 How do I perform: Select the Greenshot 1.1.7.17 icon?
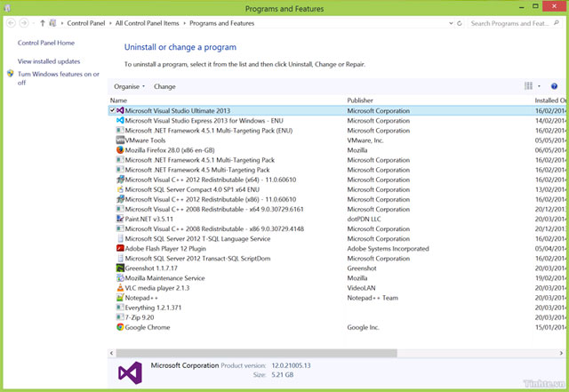click(120, 268)
